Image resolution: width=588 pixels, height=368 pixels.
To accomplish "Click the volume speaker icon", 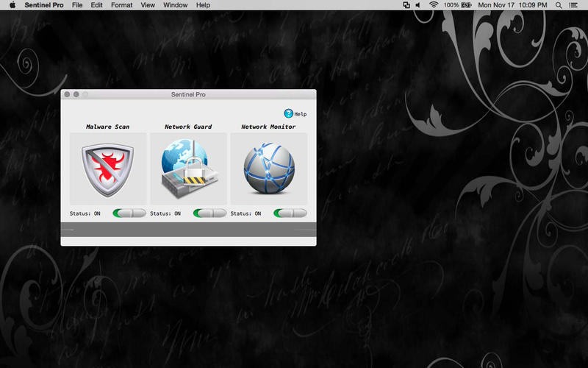I will point(417,5).
